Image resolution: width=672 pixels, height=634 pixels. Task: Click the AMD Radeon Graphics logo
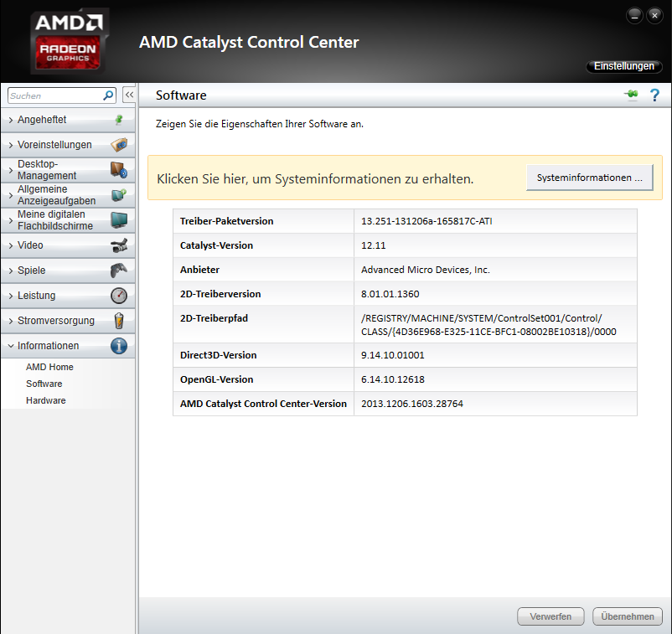(x=69, y=42)
